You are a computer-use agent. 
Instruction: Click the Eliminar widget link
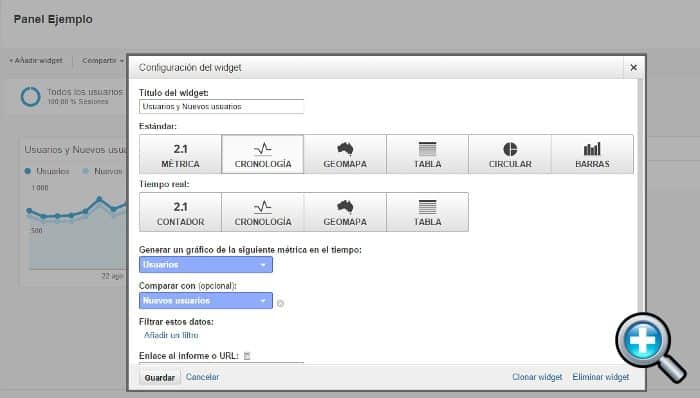pyautogui.click(x=601, y=377)
